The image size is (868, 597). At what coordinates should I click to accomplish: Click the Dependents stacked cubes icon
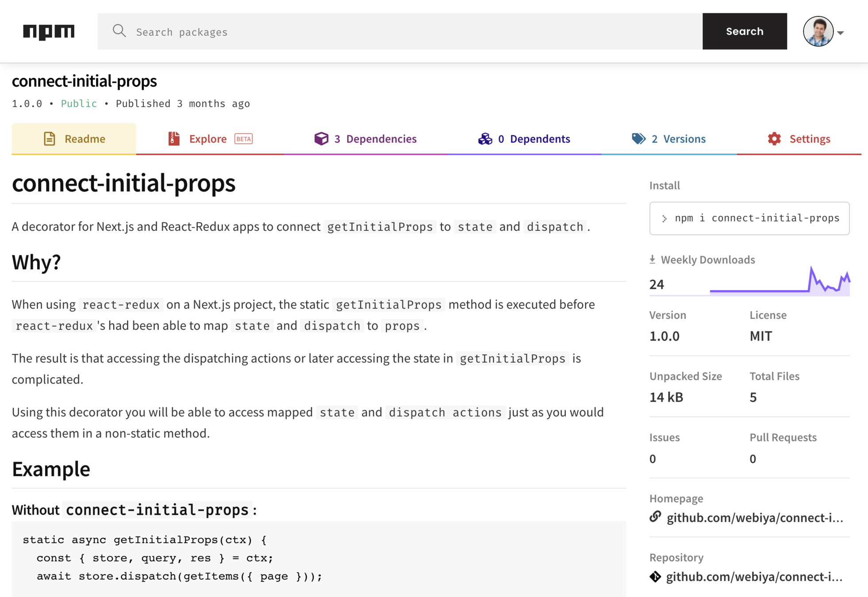(485, 139)
